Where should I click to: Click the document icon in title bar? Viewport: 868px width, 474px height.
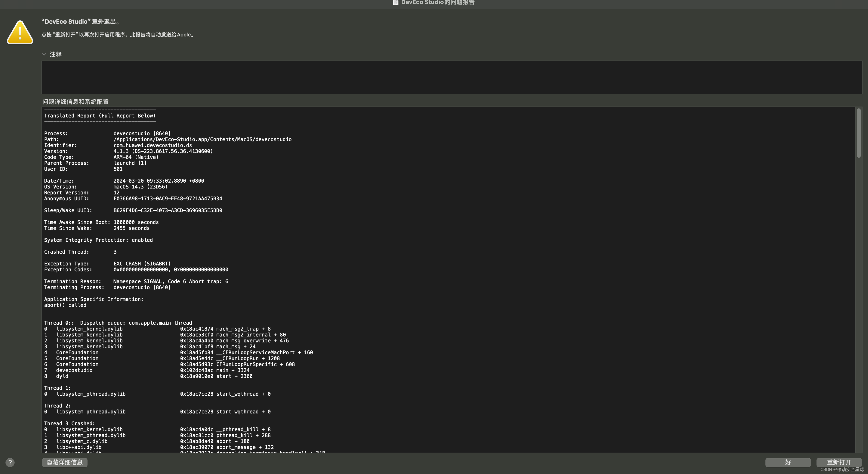coord(395,2)
